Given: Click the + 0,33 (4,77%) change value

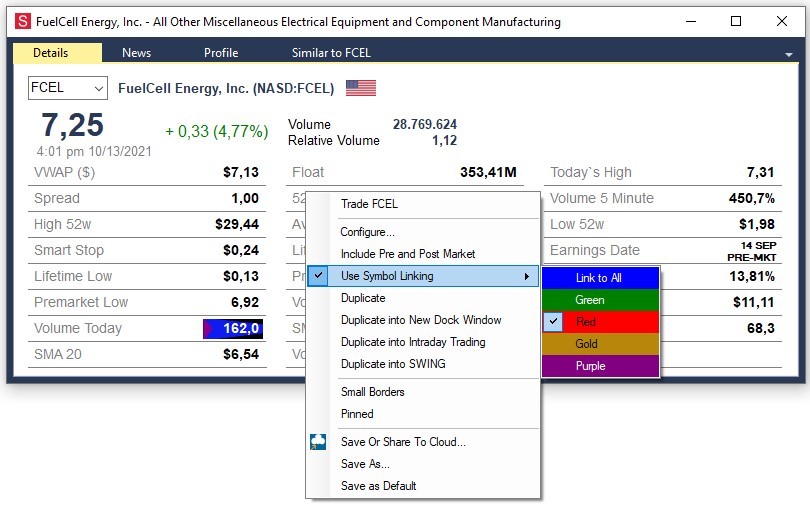Looking at the screenshot, I should tap(216, 131).
